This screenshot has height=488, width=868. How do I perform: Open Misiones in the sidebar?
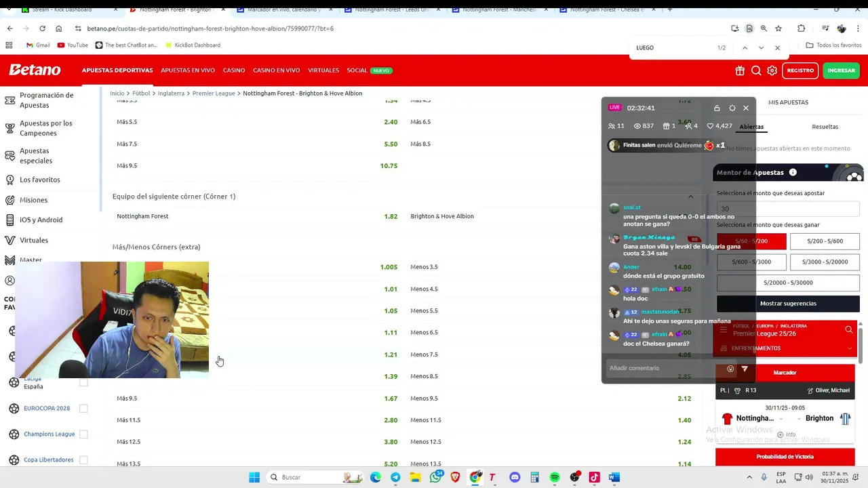34,200
